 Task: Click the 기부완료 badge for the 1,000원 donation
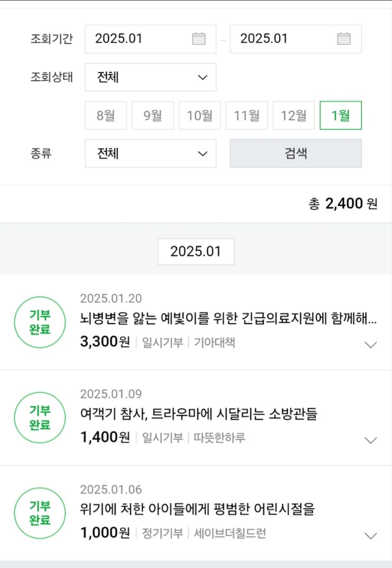click(40, 513)
